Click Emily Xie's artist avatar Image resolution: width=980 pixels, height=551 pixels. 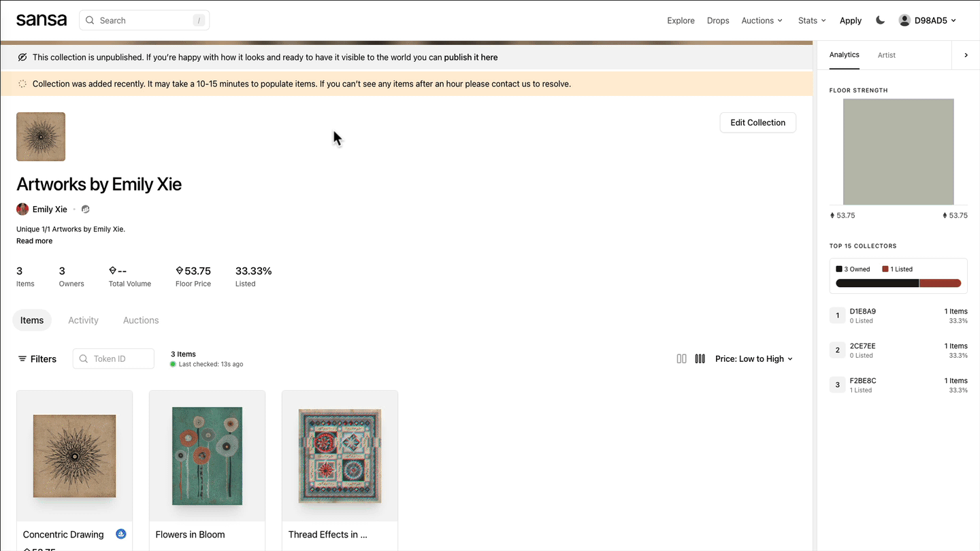(x=22, y=210)
